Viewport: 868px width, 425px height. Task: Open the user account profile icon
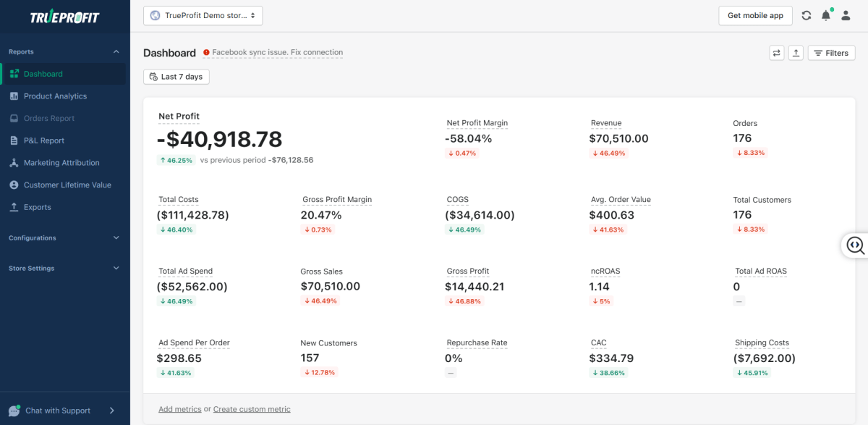tap(846, 15)
